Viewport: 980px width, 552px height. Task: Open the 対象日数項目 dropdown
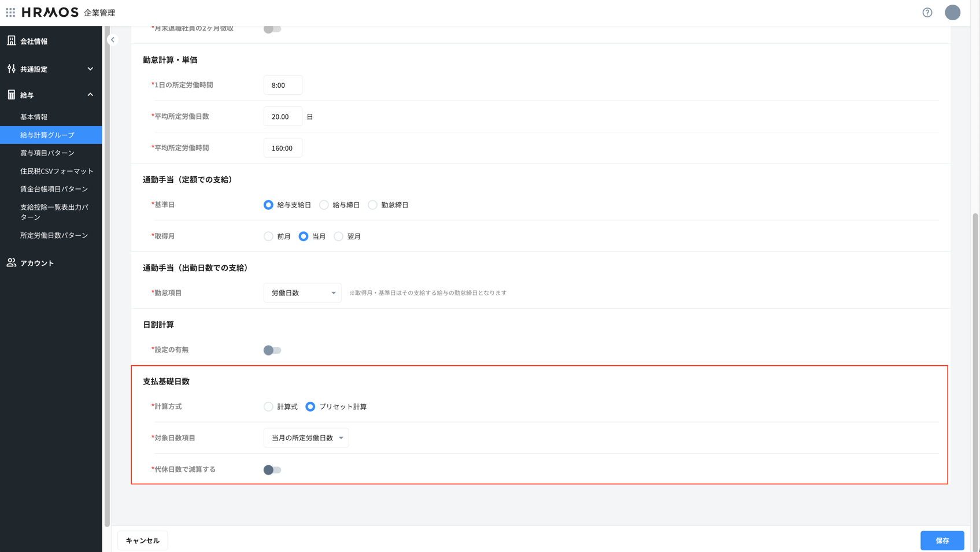[306, 438]
